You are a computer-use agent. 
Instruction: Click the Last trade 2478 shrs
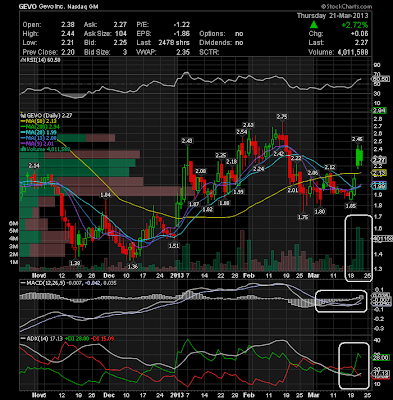[x=174, y=43]
